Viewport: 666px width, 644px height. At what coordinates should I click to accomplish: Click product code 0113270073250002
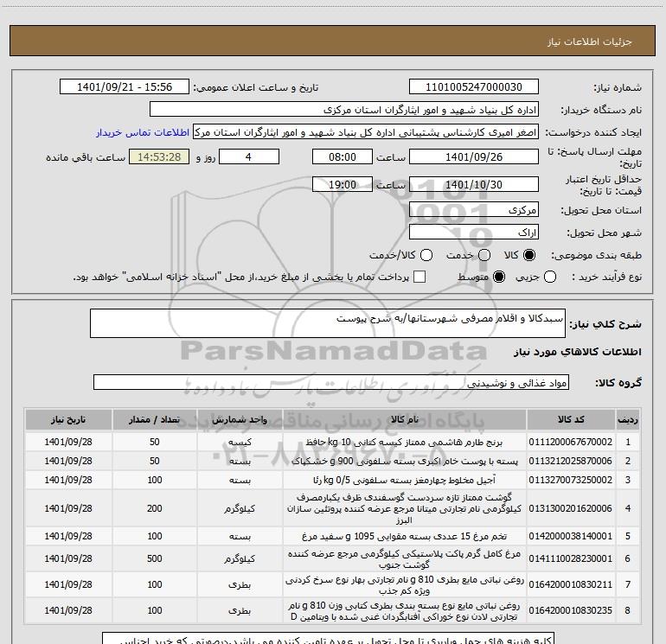(x=571, y=480)
